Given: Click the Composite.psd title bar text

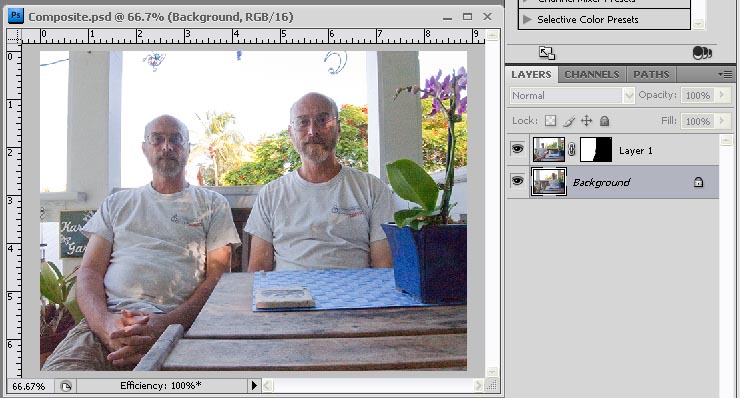Looking at the screenshot, I should click(160, 17).
